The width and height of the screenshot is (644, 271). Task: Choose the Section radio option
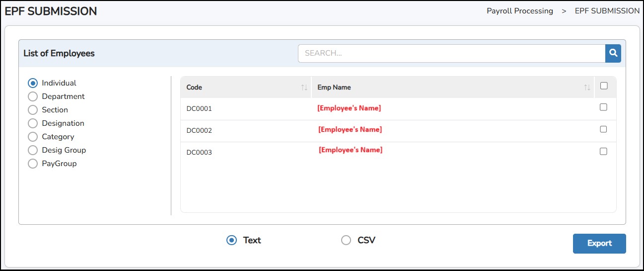(x=33, y=110)
